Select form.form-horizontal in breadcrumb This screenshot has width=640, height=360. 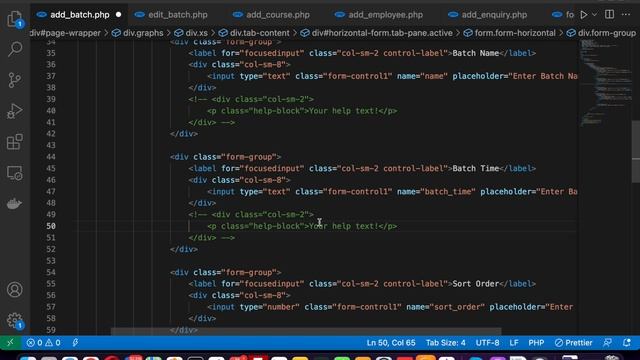tap(515, 33)
